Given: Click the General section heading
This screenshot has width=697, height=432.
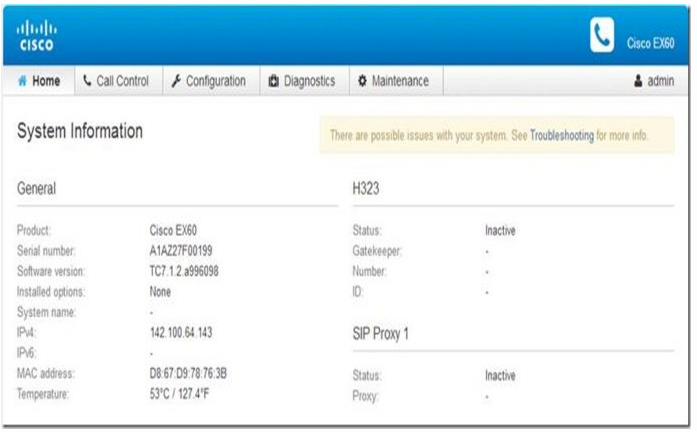Looking at the screenshot, I should tap(36, 188).
